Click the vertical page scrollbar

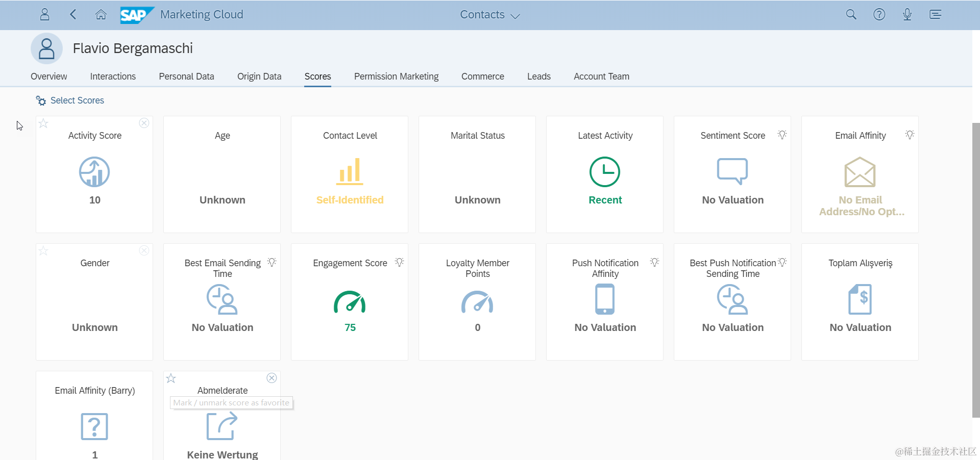[976, 270]
